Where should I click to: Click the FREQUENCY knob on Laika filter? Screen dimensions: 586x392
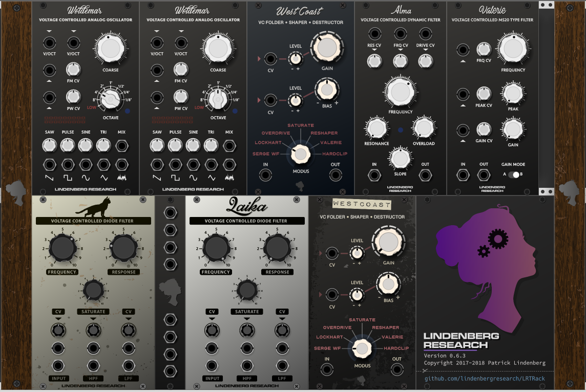tap(216, 248)
